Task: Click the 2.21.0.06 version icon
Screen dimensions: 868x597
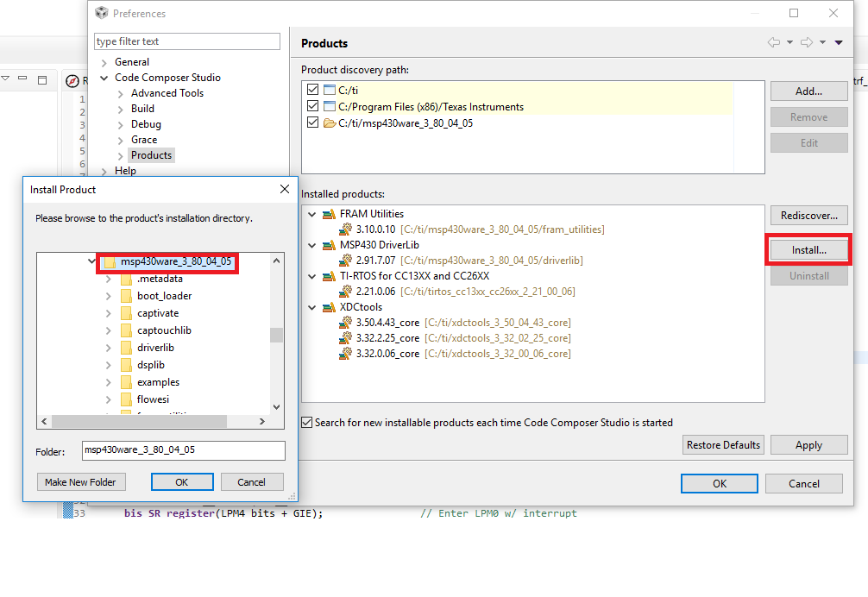Action: point(345,291)
